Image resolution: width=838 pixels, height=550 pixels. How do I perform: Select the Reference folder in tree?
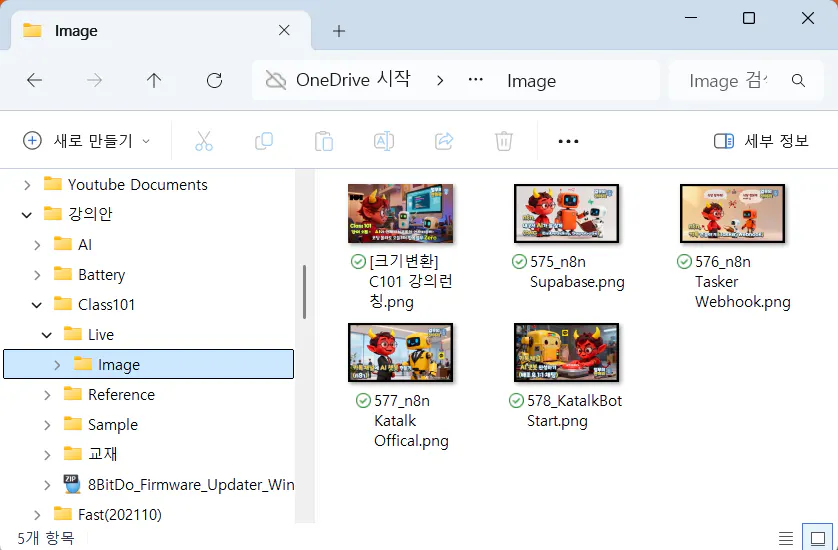(121, 394)
